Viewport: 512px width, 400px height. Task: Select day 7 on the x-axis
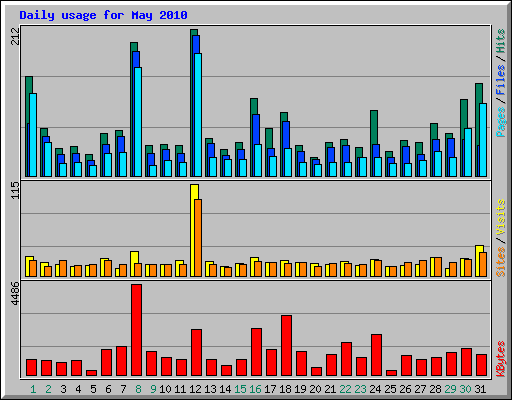pyautogui.click(x=123, y=389)
